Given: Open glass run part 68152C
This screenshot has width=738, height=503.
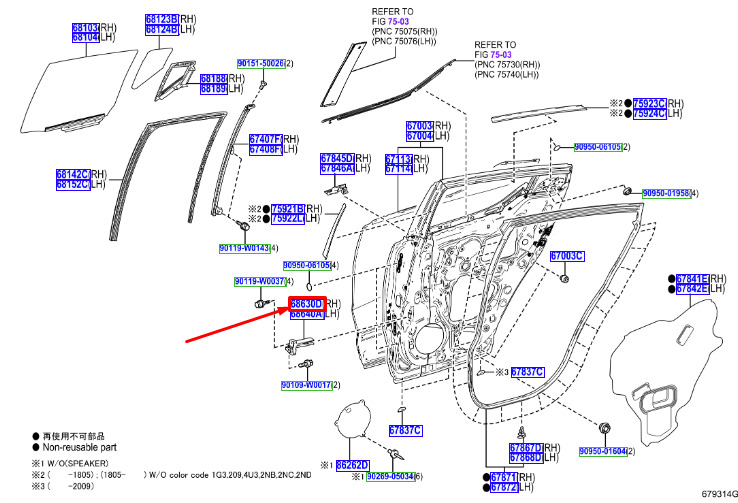Looking at the screenshot, I should [x=72, y=184].
